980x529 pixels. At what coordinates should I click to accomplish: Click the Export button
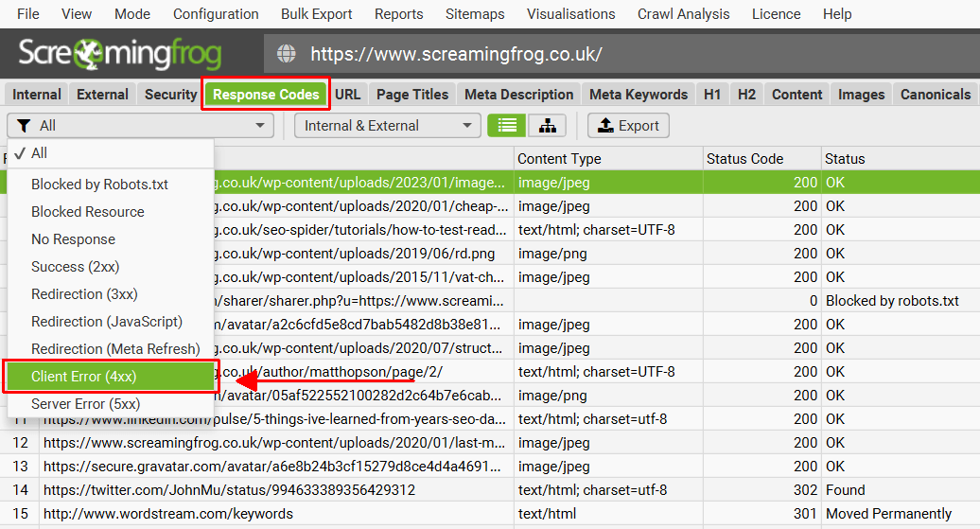pos(628,126)
